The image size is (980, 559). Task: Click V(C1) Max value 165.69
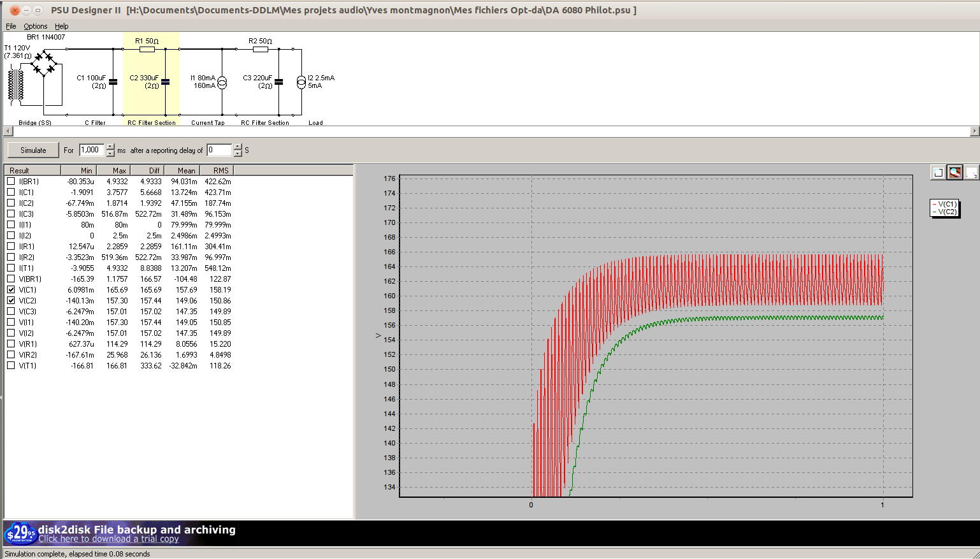(x=117, y=289)
